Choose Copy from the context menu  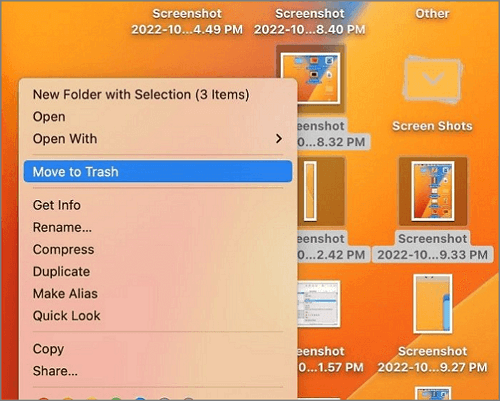click(x=158, y=349)
